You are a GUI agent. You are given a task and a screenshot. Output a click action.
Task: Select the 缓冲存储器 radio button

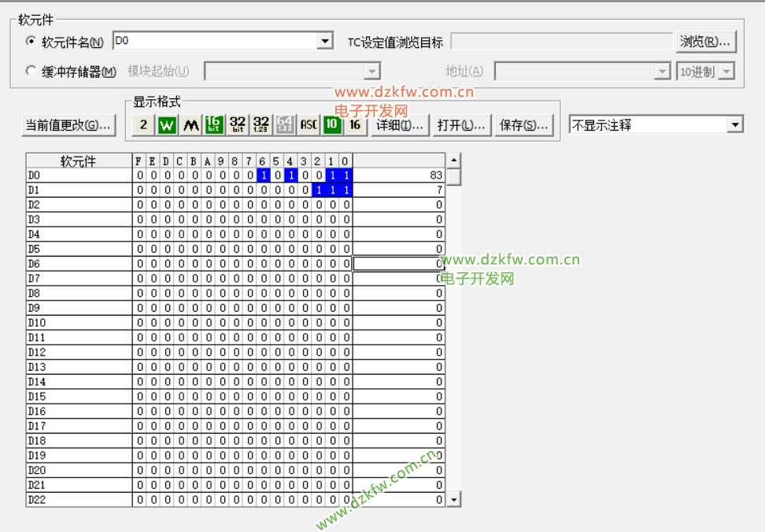[31, 72]
